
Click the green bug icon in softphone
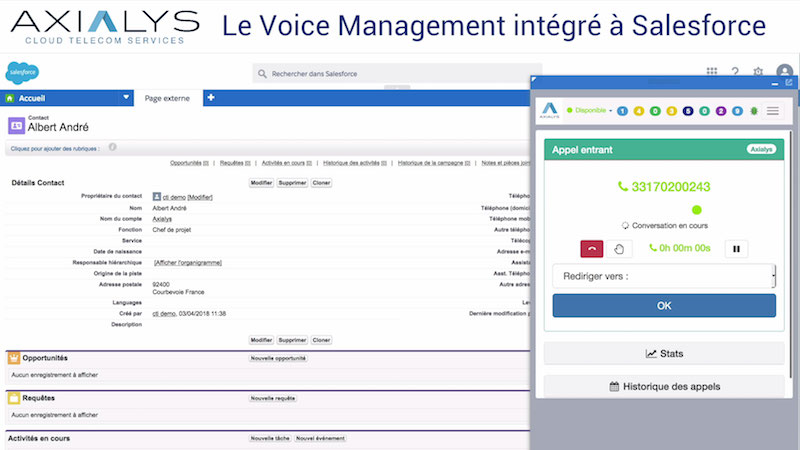[754, 111]
